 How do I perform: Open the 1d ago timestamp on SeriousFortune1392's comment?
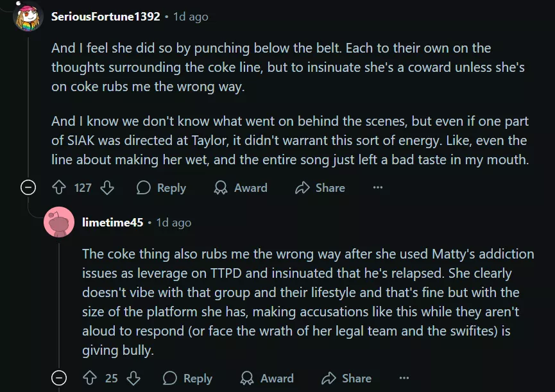(x=191, y=17)
